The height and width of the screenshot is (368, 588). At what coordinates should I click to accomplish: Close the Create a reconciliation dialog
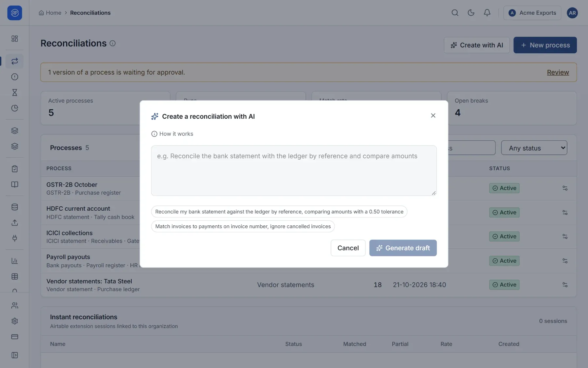pos(433,115)
